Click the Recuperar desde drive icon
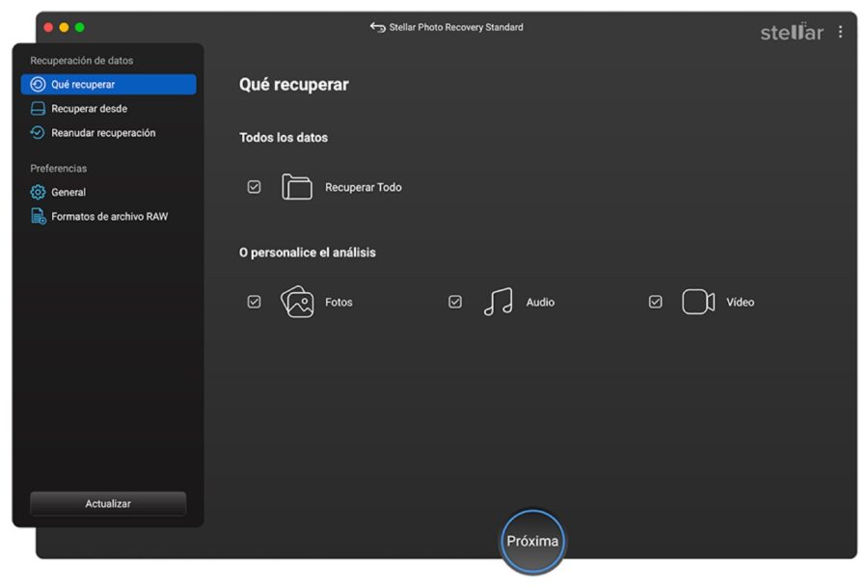This screenshot has height=588, width=868. [38, 108]
